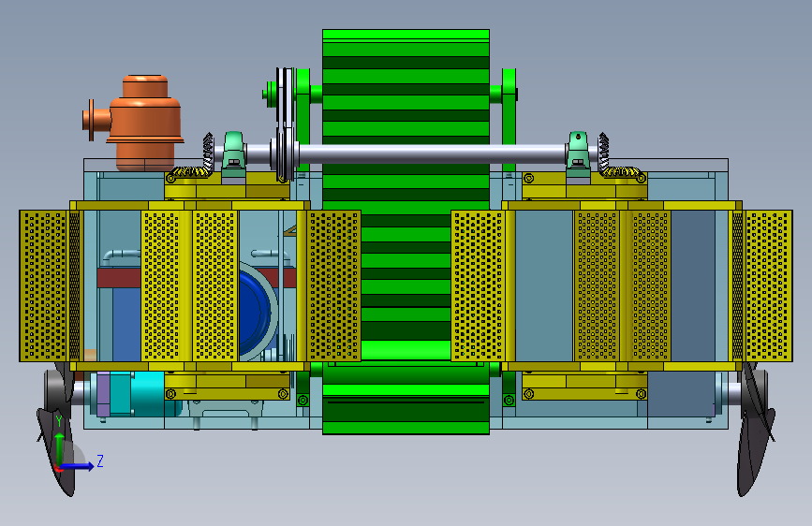The height and width of the screenshot is (526, 812).
Task: Select the orange motor housing on top
Action: [x=136, y=123]
